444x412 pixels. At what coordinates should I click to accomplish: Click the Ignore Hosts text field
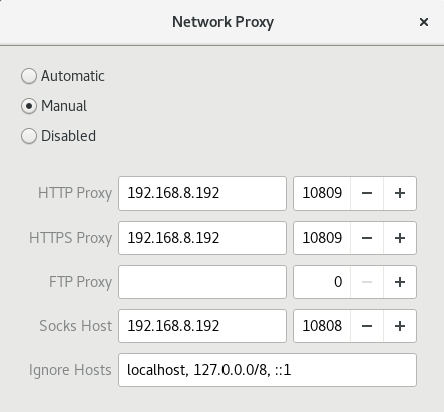(x=267, y=370)
